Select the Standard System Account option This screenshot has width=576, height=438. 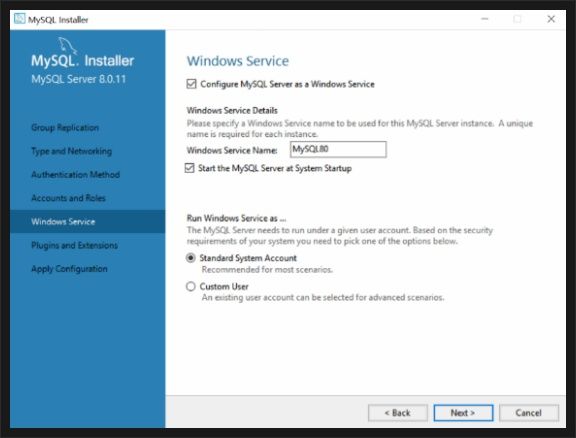coord(191,258)
